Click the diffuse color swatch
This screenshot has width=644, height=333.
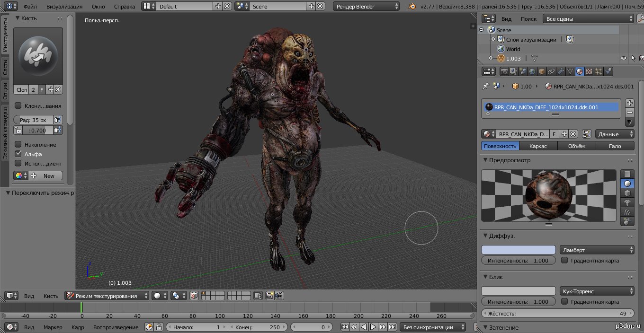pos(519,250)
